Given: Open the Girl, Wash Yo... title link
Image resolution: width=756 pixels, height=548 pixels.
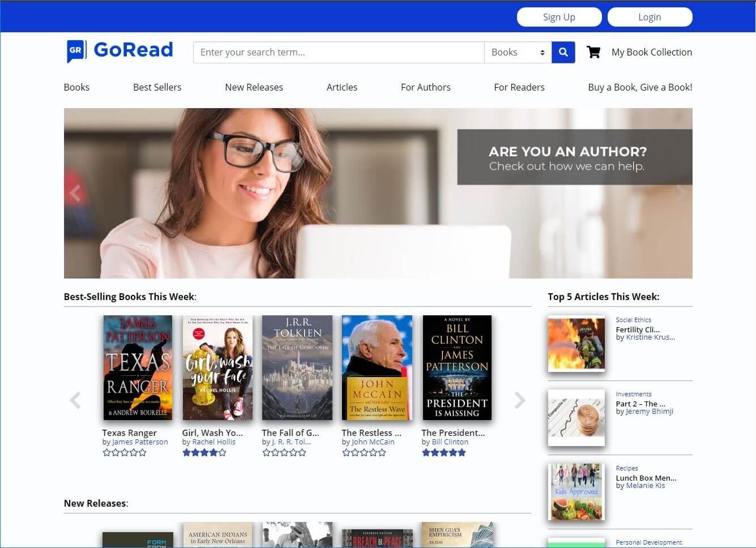Looking at the screenshot, I should click(212, 433).
